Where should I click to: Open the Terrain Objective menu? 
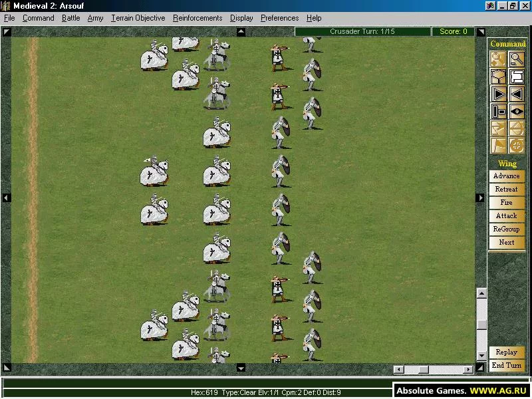tap(138, 18)
